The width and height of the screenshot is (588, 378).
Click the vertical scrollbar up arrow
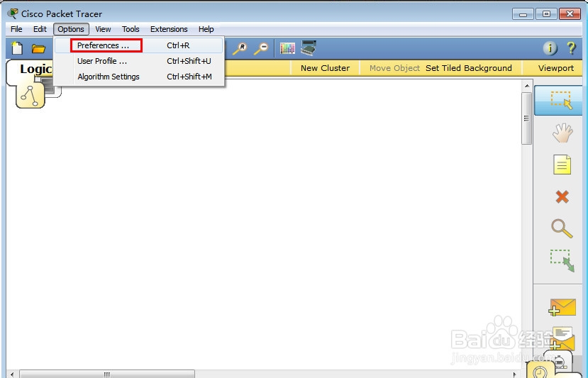tap(527, 86)
